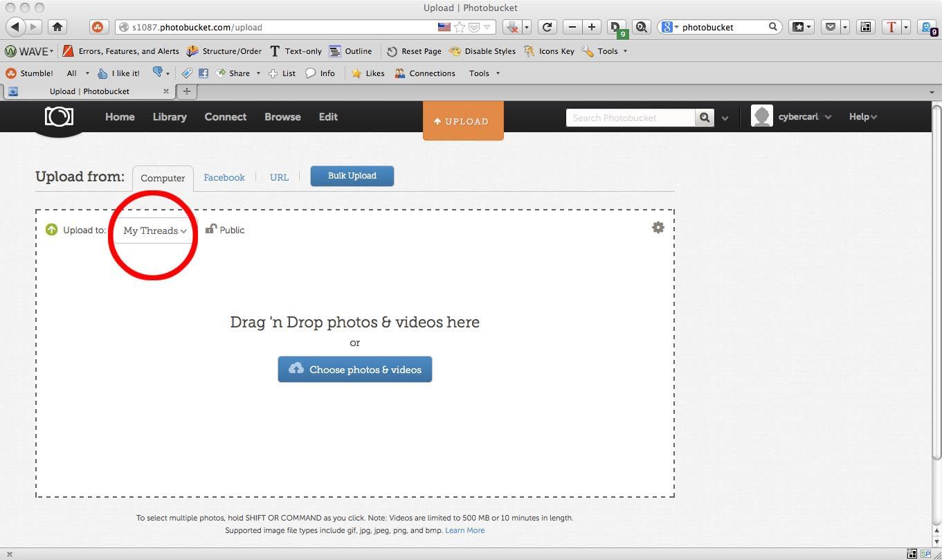Click Structure/Order in the WAVE toolbar
This screenshot has height=560, width=942.
click(224, 51)
